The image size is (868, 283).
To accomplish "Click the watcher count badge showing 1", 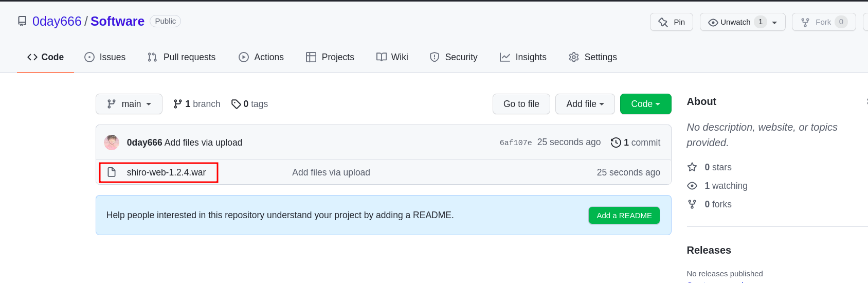I will pos(761,22).
